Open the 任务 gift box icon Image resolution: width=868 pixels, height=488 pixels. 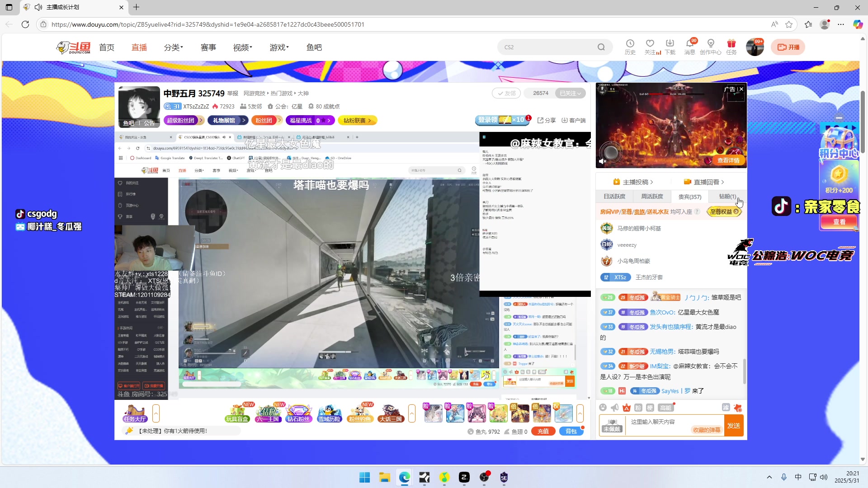click(731, 47)
